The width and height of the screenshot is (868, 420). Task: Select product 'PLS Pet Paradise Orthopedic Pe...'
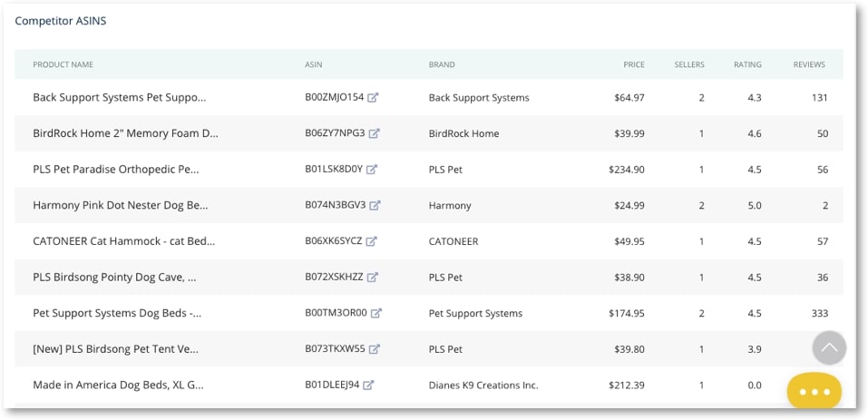click(116, 170)
